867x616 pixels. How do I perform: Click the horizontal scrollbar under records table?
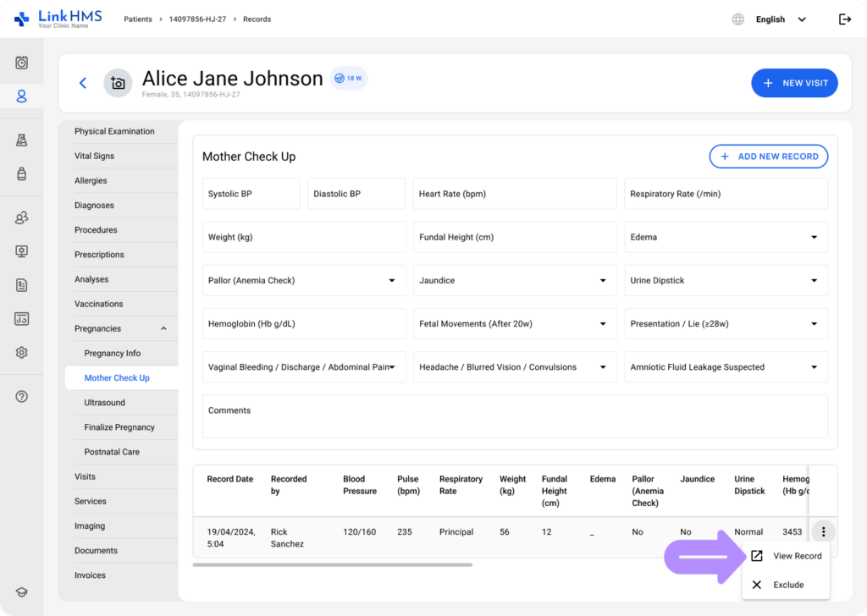(332, 564)
